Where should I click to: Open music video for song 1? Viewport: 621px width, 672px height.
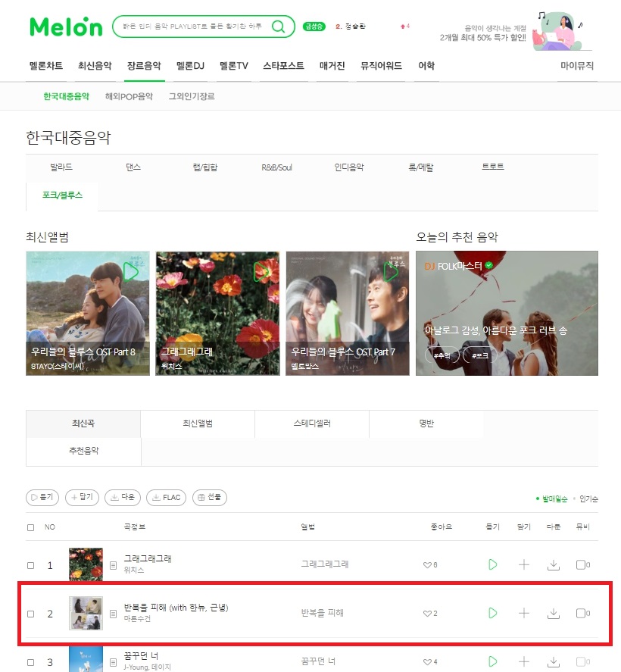point(582,564)
